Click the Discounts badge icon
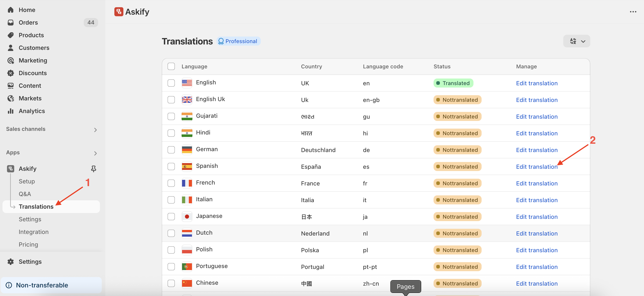Viewport: 644px width, 296px height. [11, 73]
